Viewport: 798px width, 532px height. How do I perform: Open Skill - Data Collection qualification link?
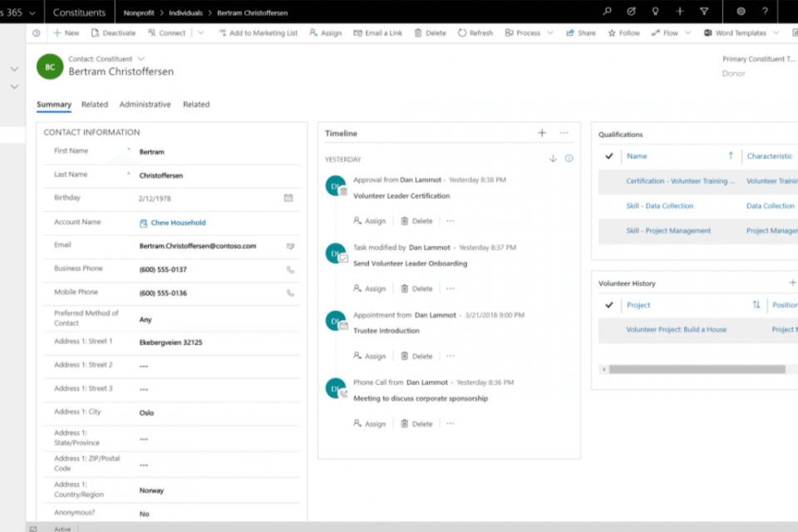(x=659, y=206)
